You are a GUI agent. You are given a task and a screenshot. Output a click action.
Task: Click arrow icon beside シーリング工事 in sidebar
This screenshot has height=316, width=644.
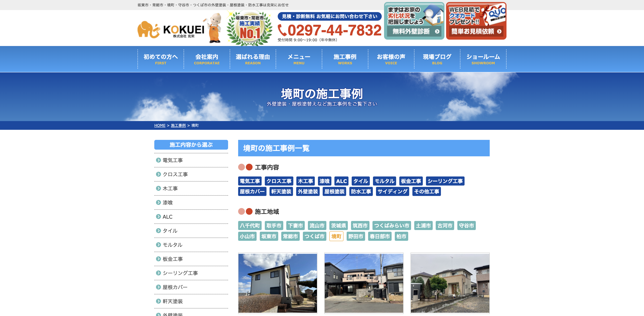pos(158,273)
